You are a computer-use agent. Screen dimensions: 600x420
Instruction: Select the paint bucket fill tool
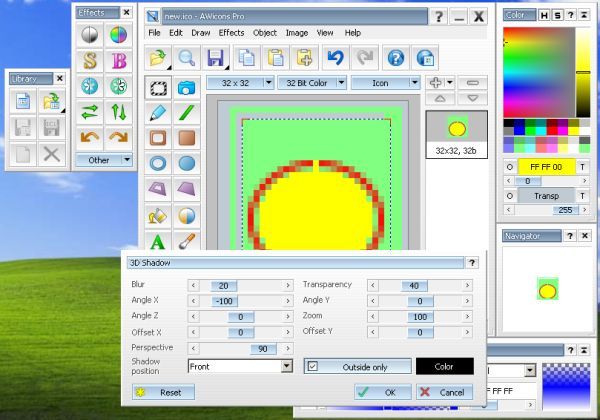tap(158, 216)
